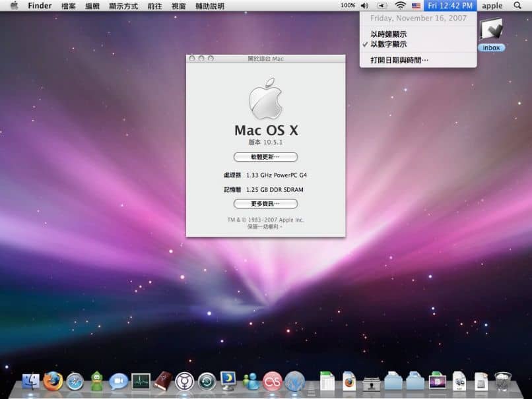
Task: Click the volume icon in menu bar
Action: [x=365, y=5]
